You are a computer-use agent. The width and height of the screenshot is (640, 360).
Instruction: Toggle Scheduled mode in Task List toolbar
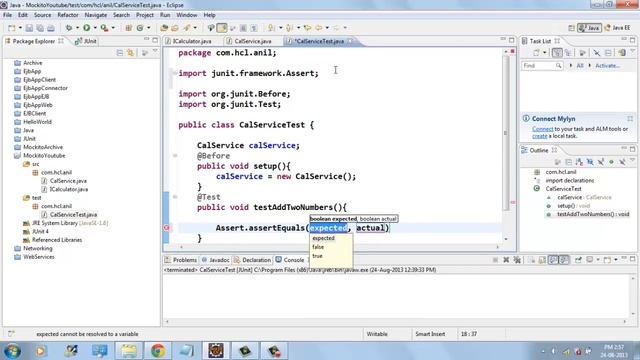(567, 53)
